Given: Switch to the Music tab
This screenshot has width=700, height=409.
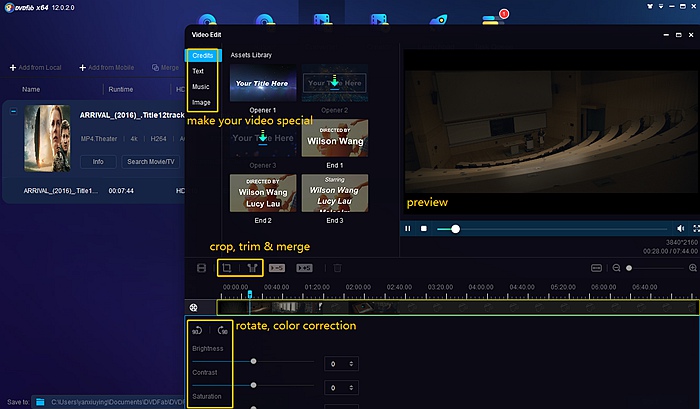Looking at the screenshot, I should (x=200, y=87).
